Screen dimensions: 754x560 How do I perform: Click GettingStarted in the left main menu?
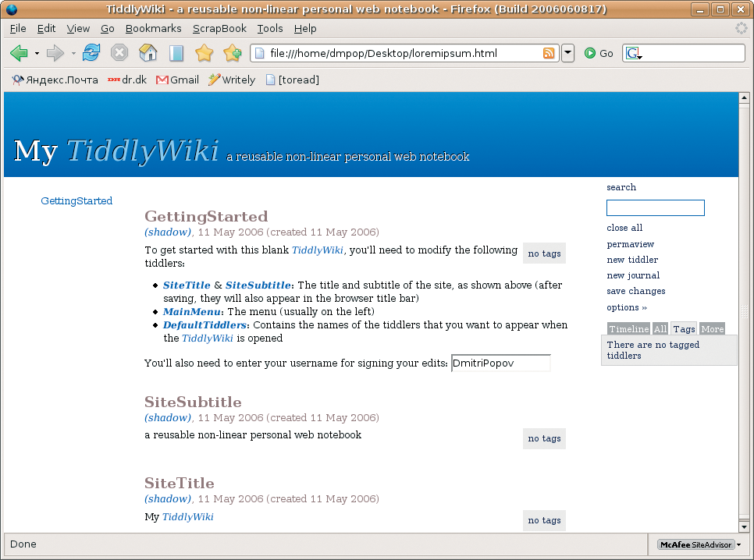tap(76, 201)
